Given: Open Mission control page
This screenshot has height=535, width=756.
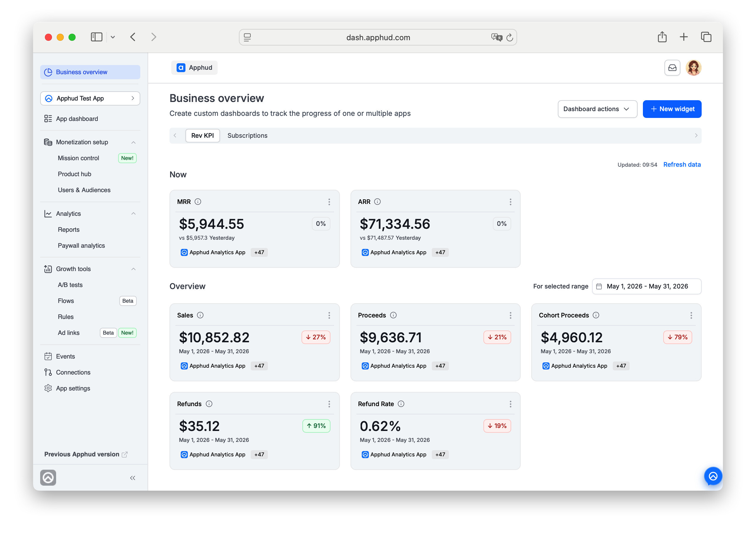Looking at the screenshot, I should pyautogui.click(x=78, y=158).
